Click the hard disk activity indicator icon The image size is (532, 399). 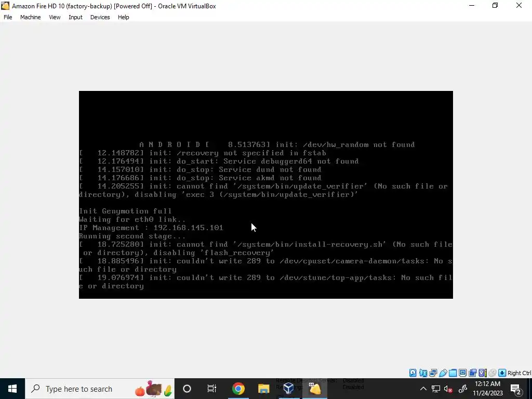413,373
